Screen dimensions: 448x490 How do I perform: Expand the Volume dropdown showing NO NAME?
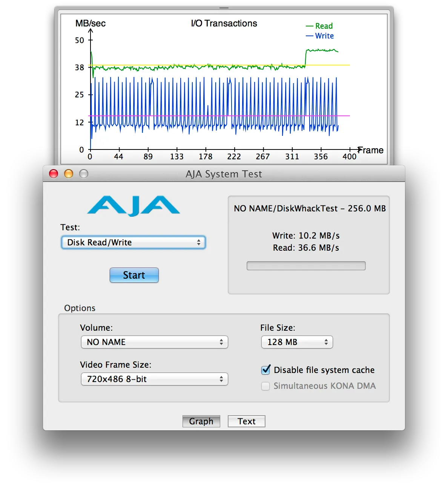[154, 342]
